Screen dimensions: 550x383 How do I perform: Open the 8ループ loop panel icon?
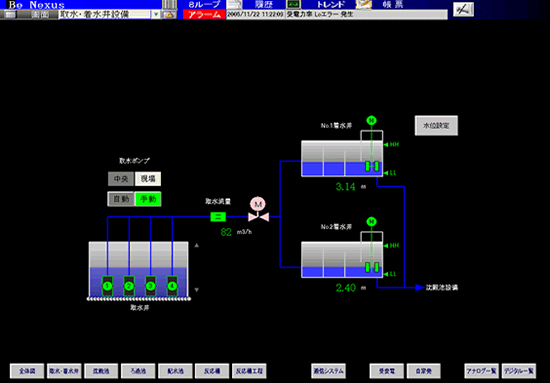[169, 4]
